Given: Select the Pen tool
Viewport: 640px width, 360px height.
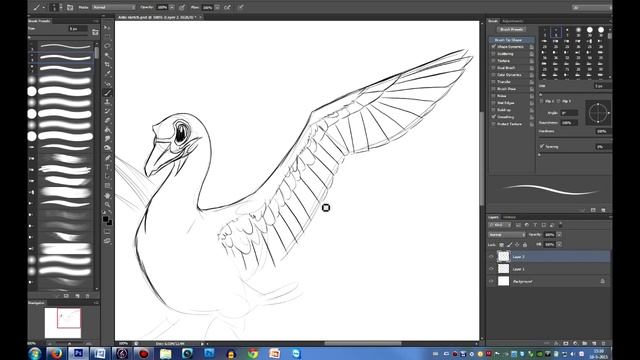Looking at the screenshot, I should (107, 158).
